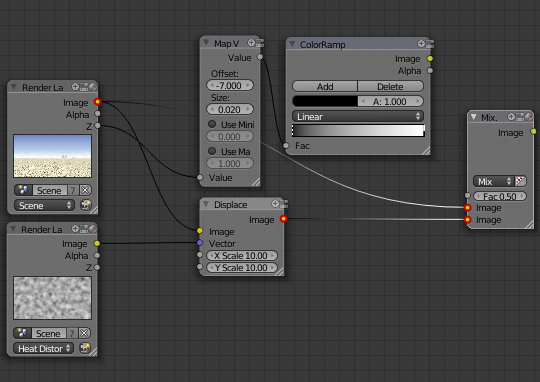Viewport: 540px width, 382px height.
Task: Open the Scene render layer dropdown
Action: tap(44, 205)
